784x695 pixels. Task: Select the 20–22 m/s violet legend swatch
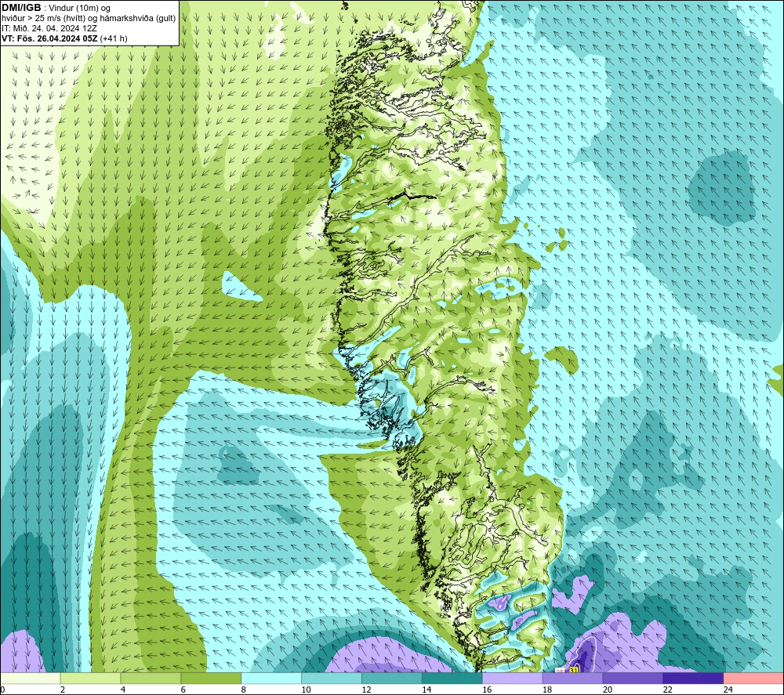(x=633, y=679)
